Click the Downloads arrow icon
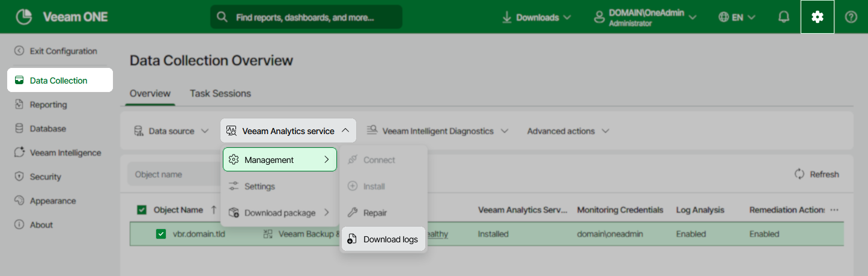 point(507,17)
